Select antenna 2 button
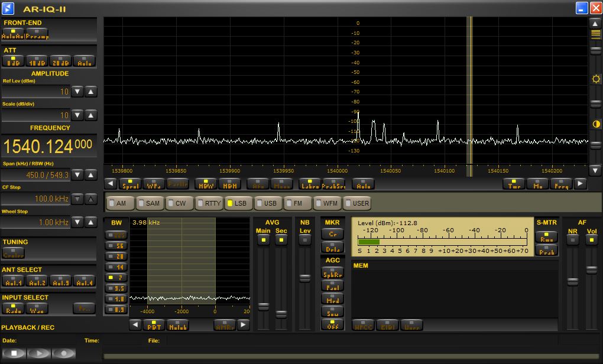The image size is (603, 364). coord(37,281)
